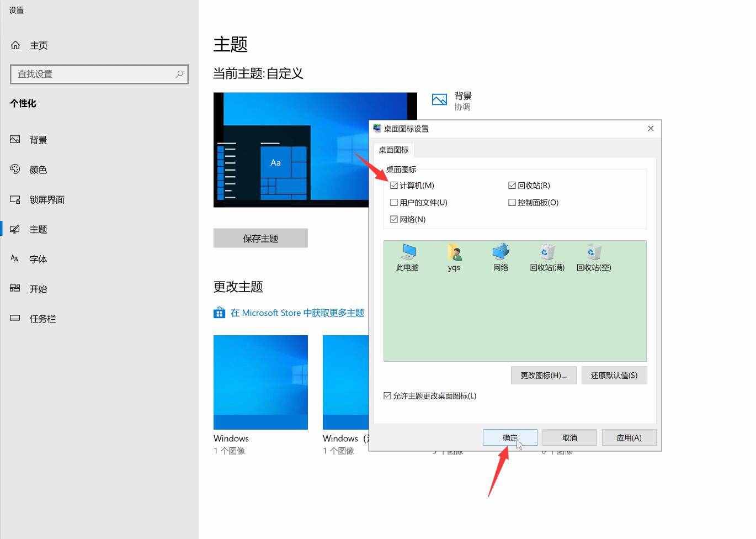Image resolution: width=756 pixels, height=539 pixels.
Task: Click the 查找设置 search field
Action: (x=94, y=74)
